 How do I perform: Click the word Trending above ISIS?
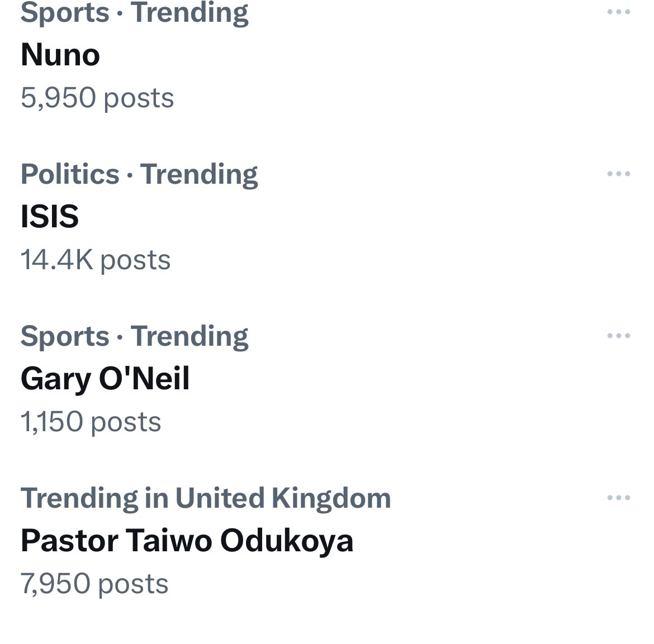tap(199, 174)
